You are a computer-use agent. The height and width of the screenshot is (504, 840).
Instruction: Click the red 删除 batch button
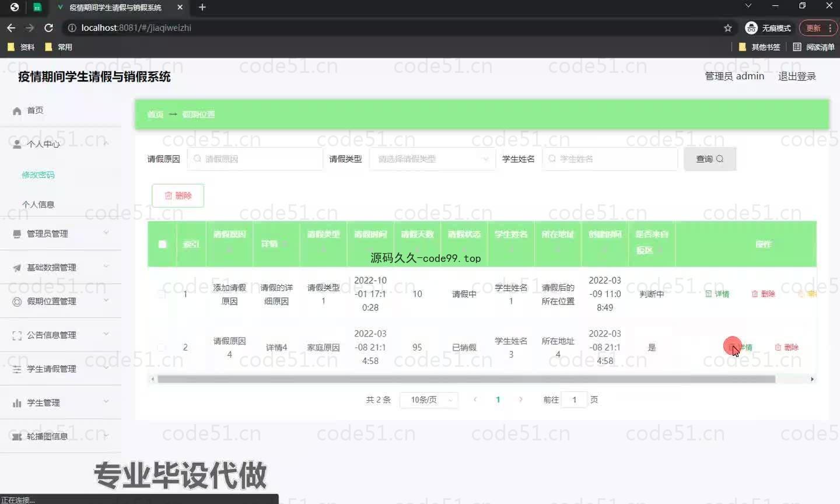(178, 195)
